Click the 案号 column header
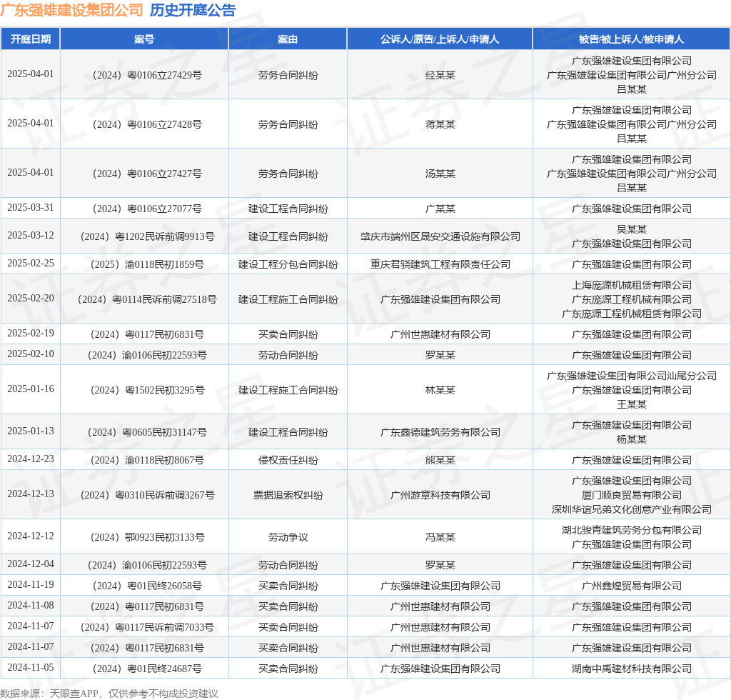Viewport: 731px width, 700px height. [x=144, y=39]
